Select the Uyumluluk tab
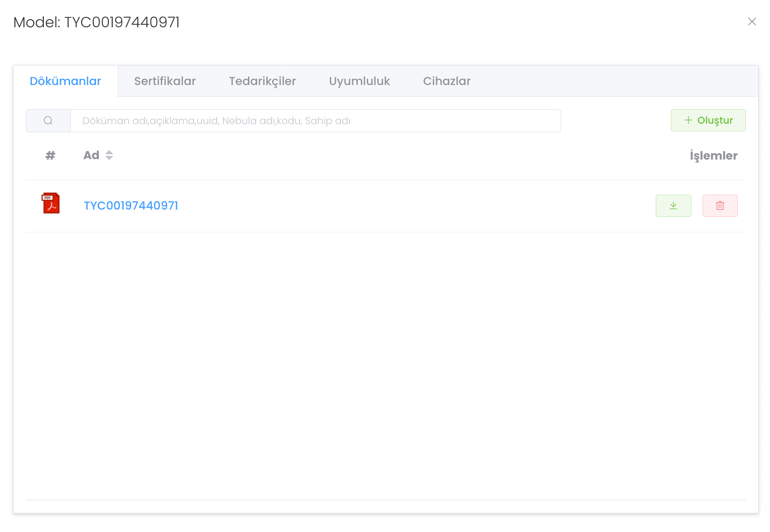Screen dimensions: 770x532 pyautogui.click(x=359, y=81)
